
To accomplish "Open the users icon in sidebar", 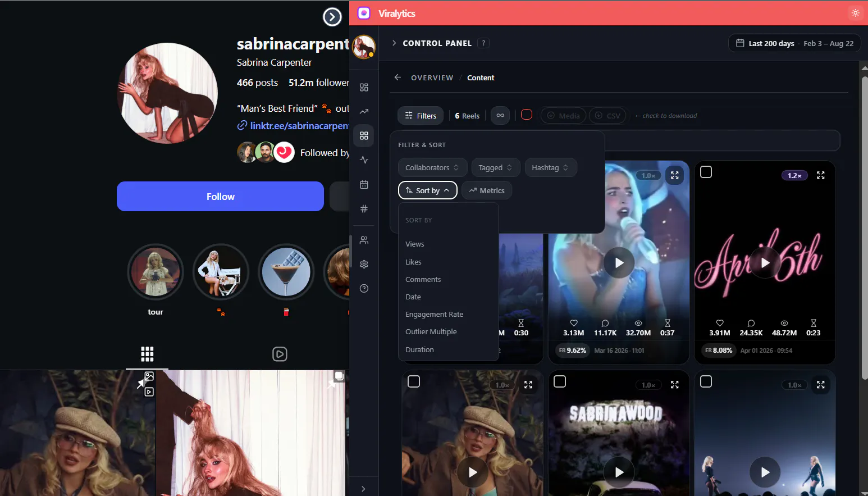I will (x=364, y=240).
